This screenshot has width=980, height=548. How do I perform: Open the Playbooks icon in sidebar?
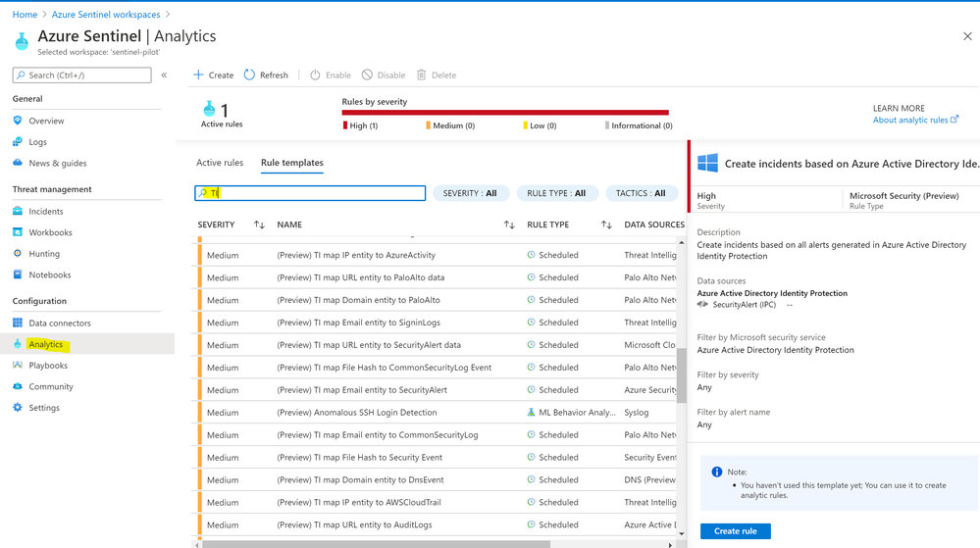18,366
